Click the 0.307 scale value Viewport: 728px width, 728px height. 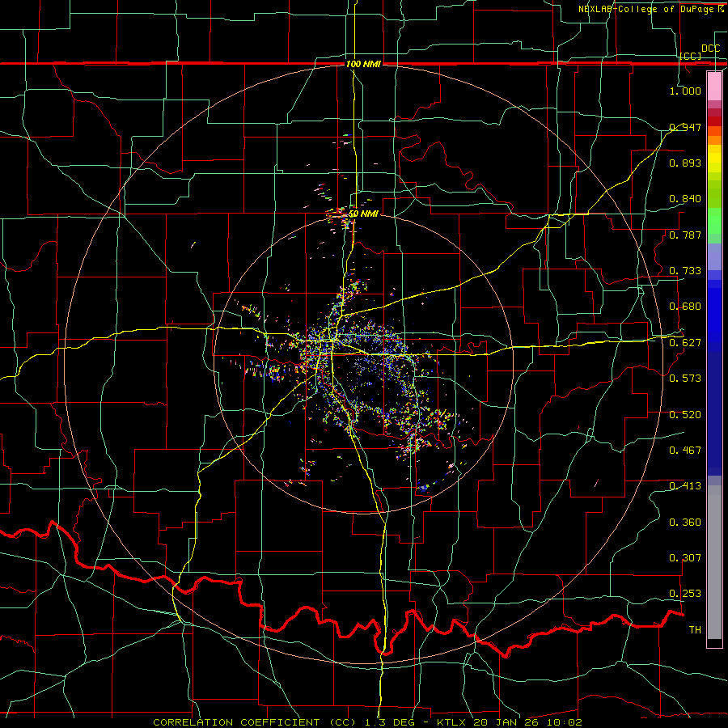click(685, 558)
